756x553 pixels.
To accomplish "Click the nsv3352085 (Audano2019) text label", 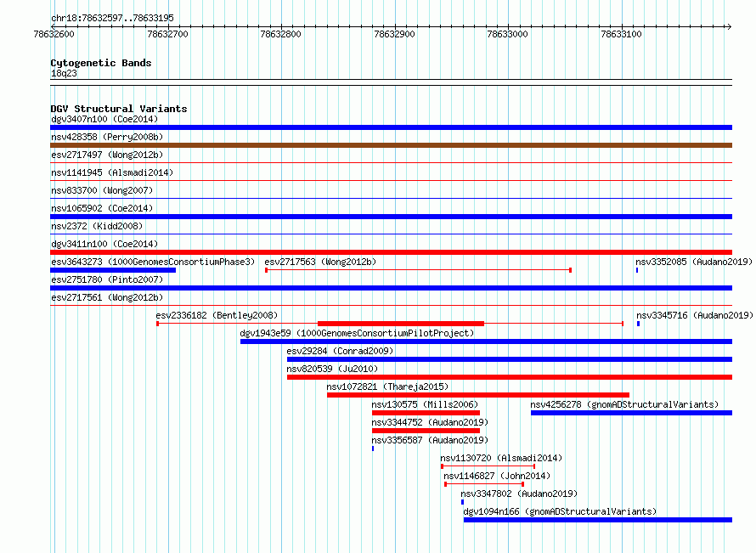I will (694, 262).
